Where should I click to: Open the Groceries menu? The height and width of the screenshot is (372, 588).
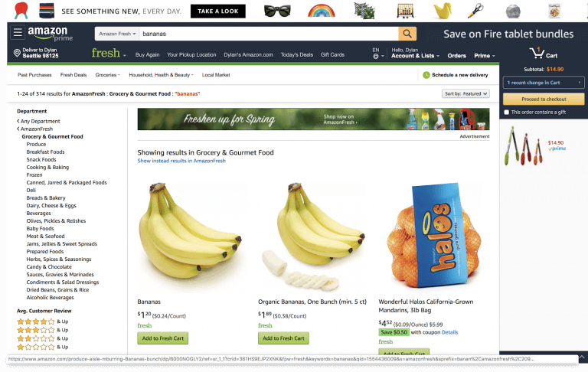tap(108, 75)
